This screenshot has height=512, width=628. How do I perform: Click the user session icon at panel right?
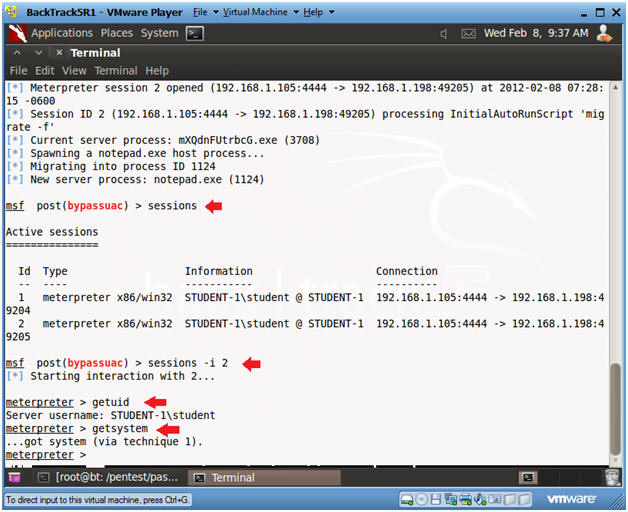[x=604, y=33]
